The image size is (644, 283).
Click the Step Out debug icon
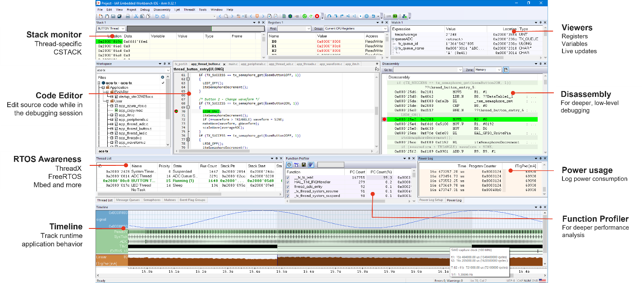coord(342,16)
